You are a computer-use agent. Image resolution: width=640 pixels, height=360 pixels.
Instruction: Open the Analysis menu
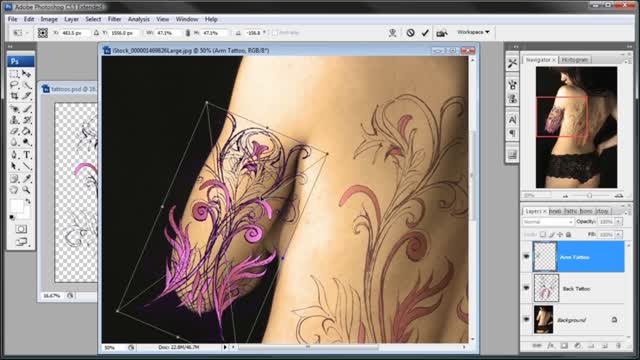(x=138, y=19)
